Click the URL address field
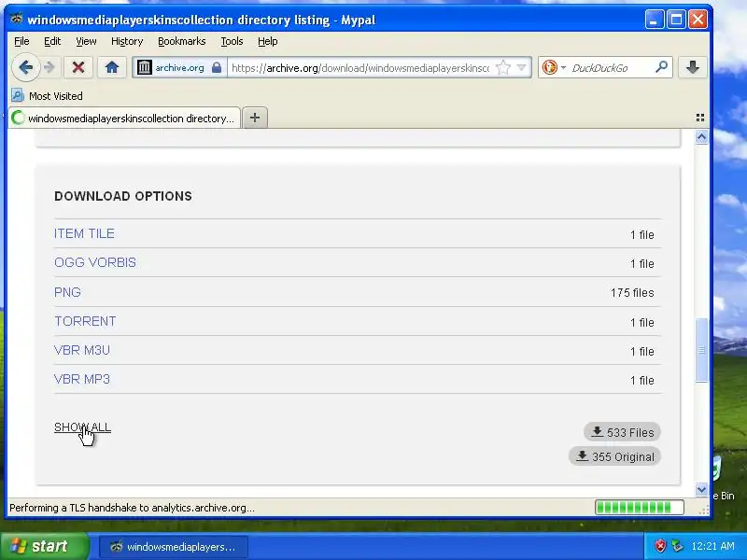Viewport: 747px width, 560px height. (360, 67)
